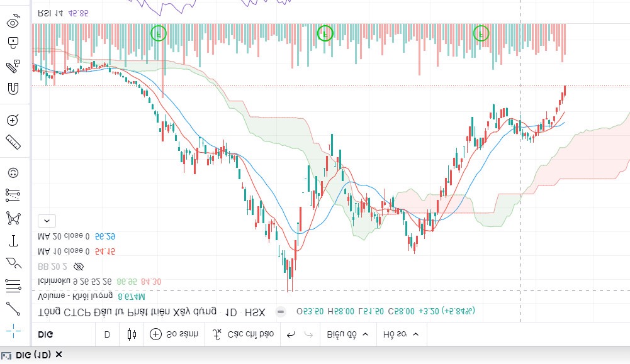
Task: Open the candlestick chart style picker
Action: [132, 334]
